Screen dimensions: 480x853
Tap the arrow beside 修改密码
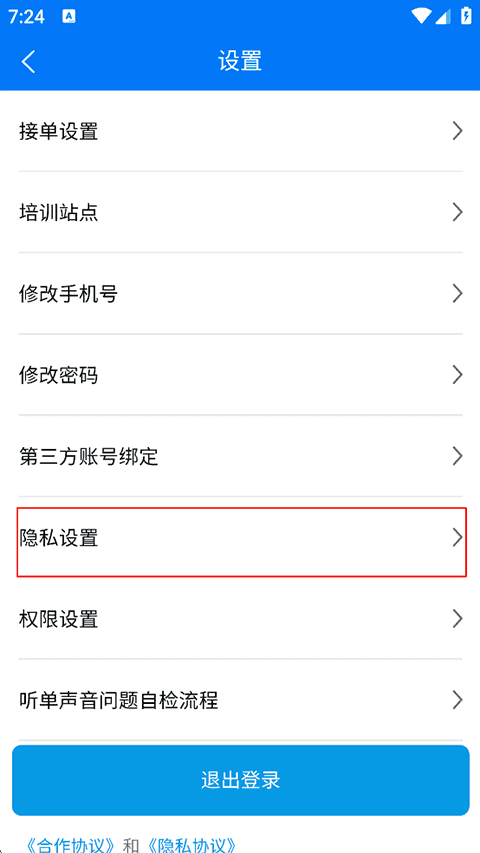coord(458,375)
